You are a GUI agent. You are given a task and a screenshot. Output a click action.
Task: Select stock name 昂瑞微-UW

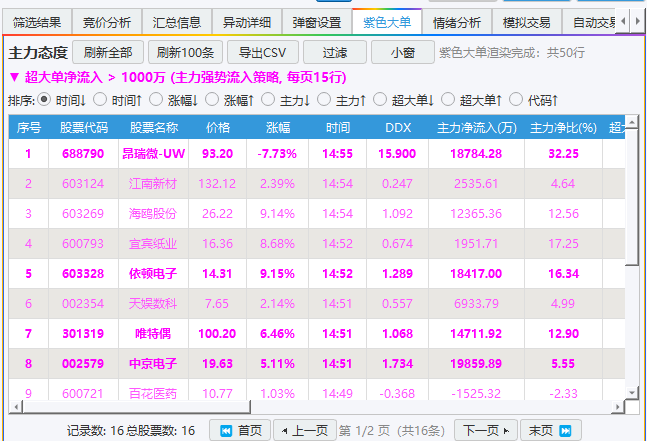153,153
